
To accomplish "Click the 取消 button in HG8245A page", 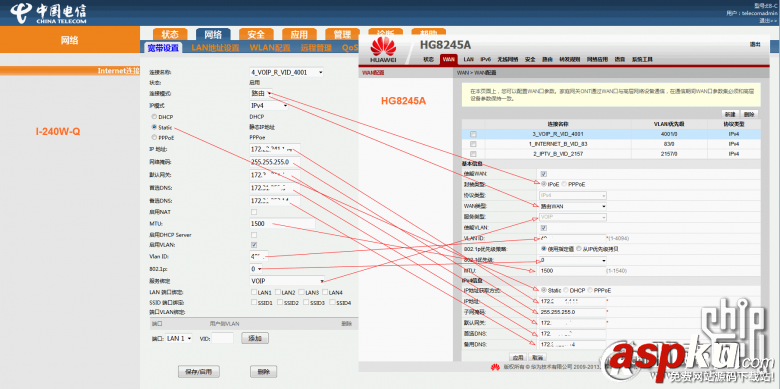I will (x=537, y=358).
